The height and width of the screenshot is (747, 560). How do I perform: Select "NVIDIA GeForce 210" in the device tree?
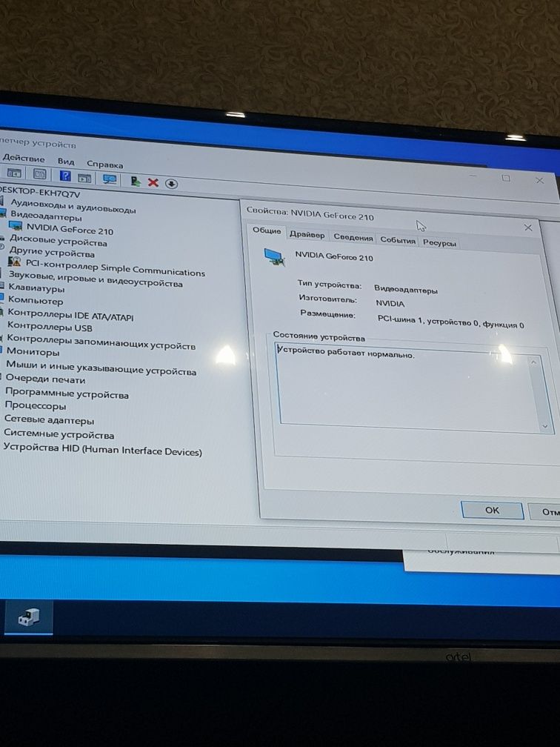(x=70, y=230)
